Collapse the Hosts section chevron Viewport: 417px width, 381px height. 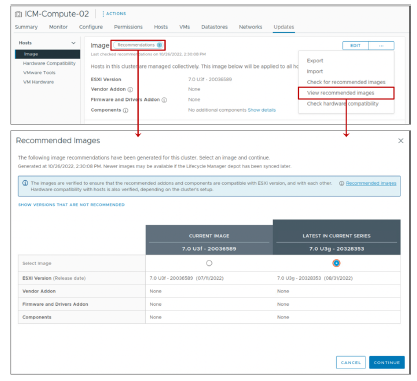73,43
